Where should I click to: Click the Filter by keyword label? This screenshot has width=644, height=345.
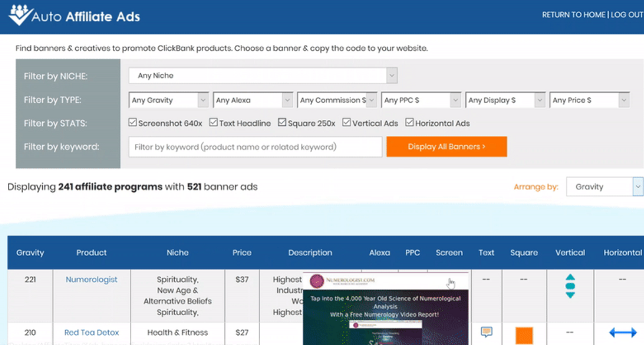click(x=61, y=146)
